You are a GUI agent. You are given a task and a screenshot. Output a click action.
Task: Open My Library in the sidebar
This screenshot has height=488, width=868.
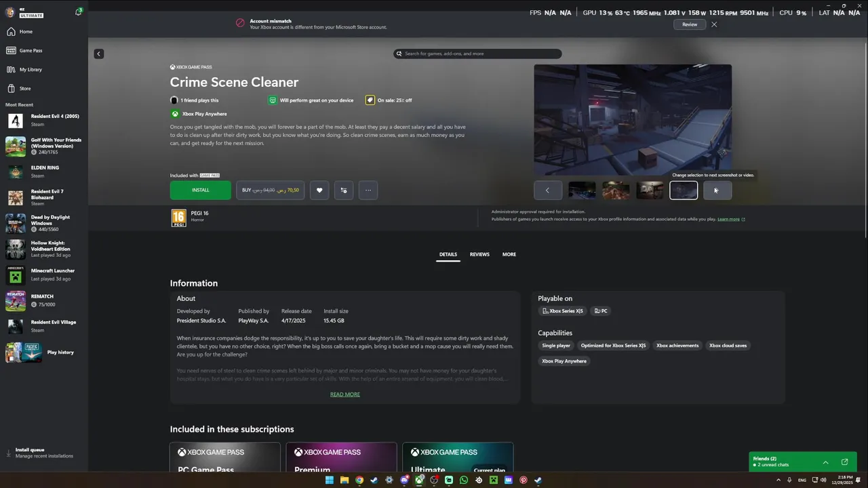pyautogui.click(x=44, y=70)
